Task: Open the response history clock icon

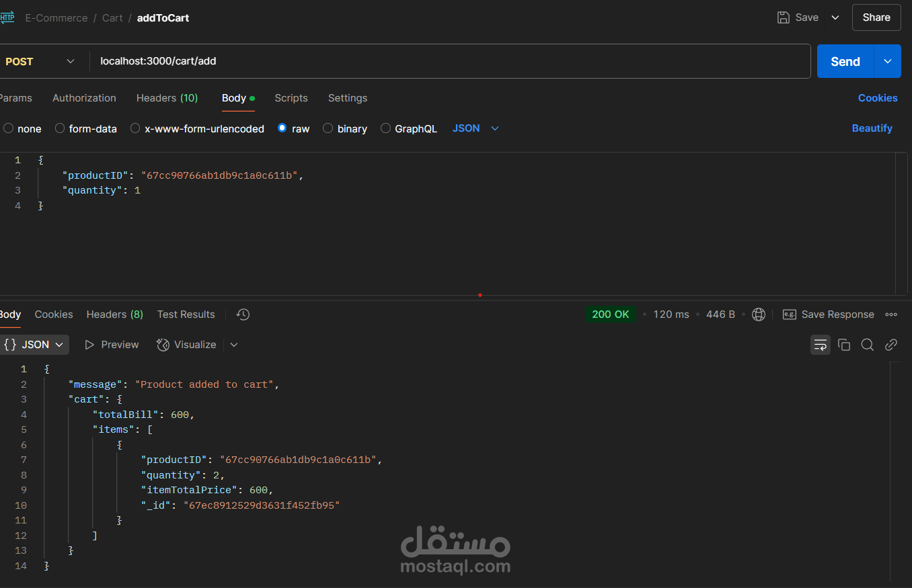Action: [243, 314]
